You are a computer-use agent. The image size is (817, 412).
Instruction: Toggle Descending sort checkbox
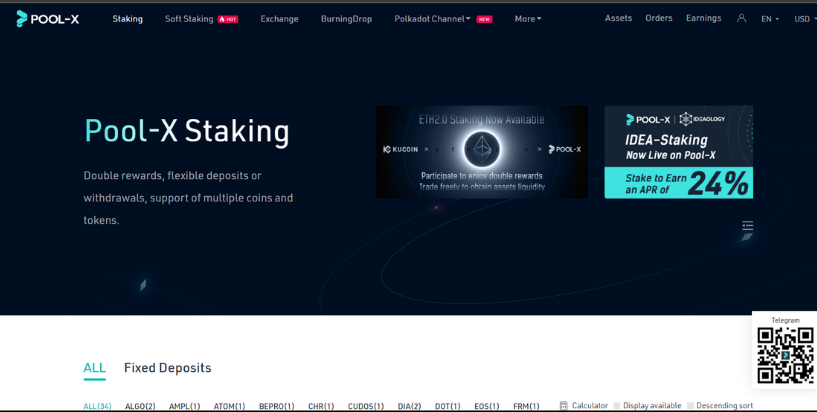[x=690, y=405]
